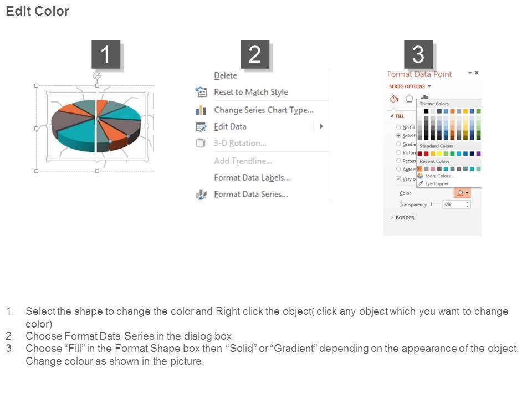Open the Edit Data submenu arrow

[321, 126]
